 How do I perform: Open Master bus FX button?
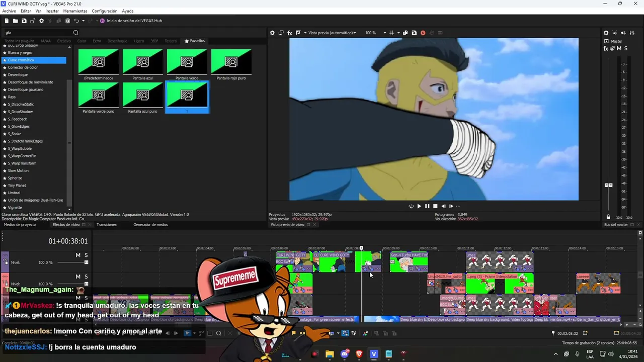(x=606, y=48)
